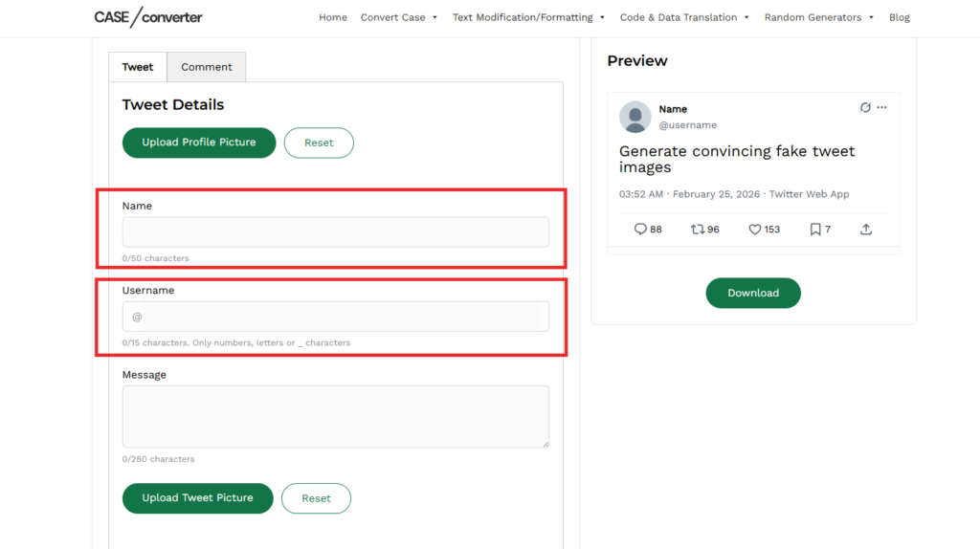The image size is (980, 549).
Task: Focus the Name input field
Action: click(336, 231)
